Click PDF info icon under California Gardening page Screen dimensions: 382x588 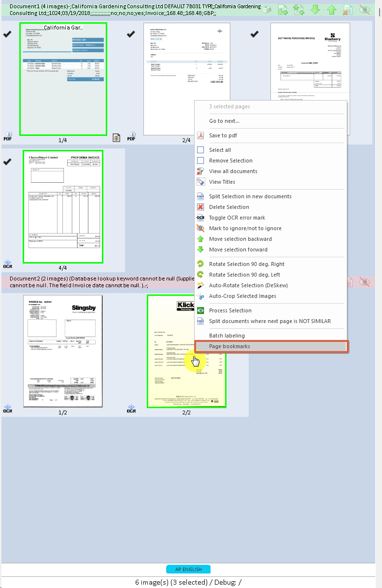[x=8, y=136]
